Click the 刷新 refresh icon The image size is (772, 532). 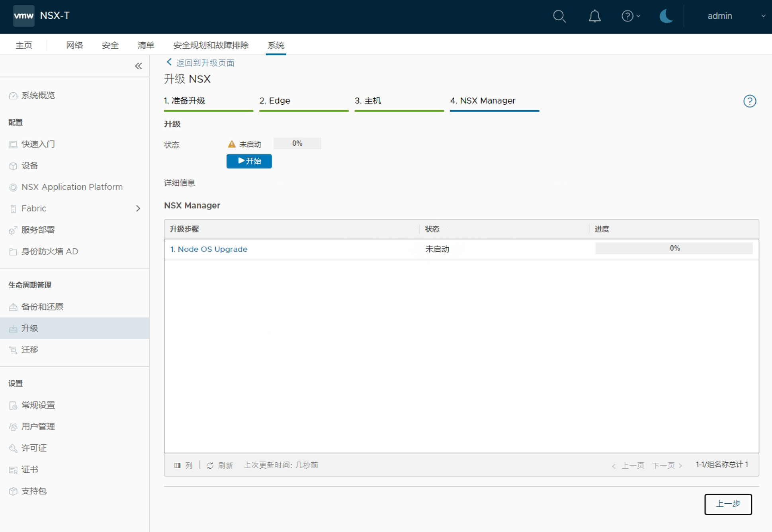tap(210, 465)
